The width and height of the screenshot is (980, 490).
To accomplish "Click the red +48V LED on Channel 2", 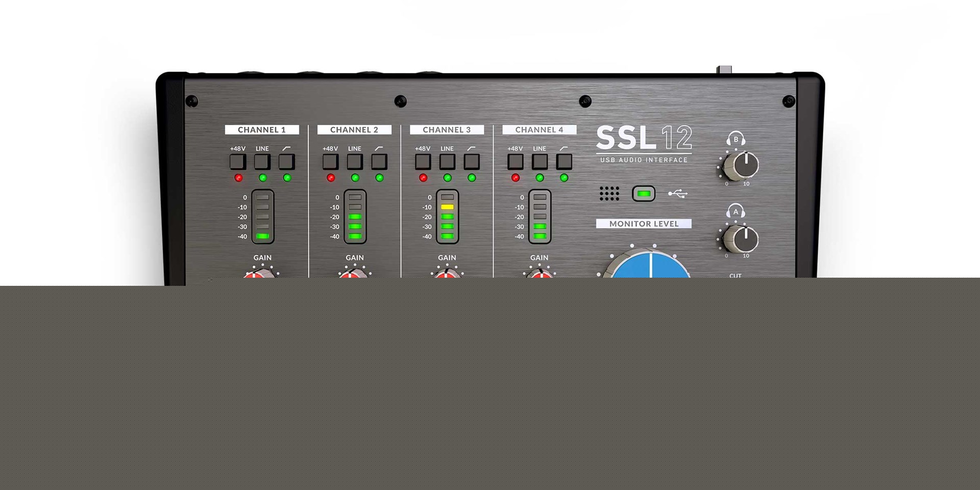I will click(x=331, y=178).
